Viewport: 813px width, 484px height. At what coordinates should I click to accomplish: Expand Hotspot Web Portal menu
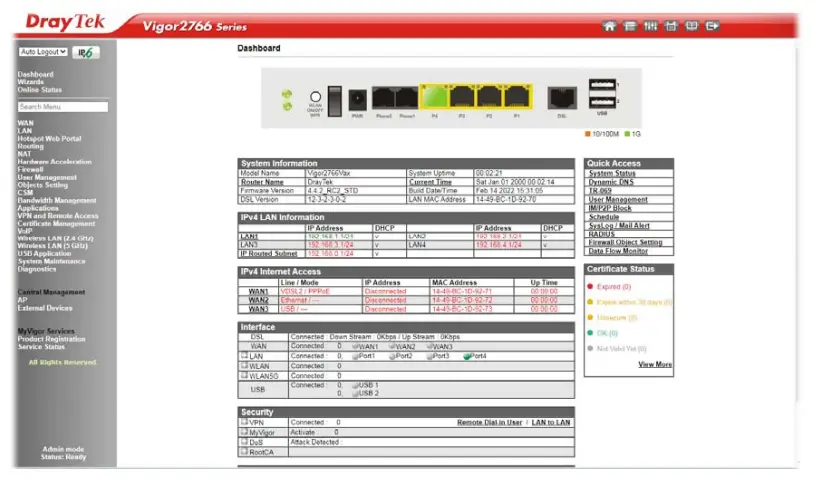[49, 139]
